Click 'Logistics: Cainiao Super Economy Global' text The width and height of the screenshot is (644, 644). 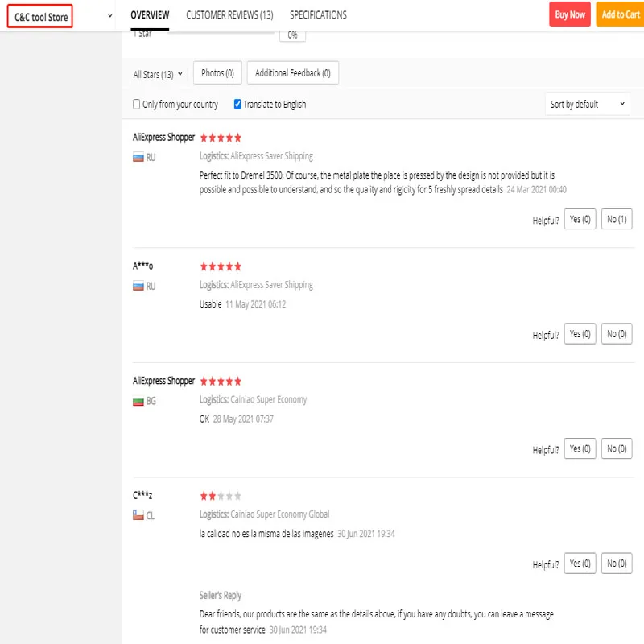pyautogui.click(x=264, y=514)
